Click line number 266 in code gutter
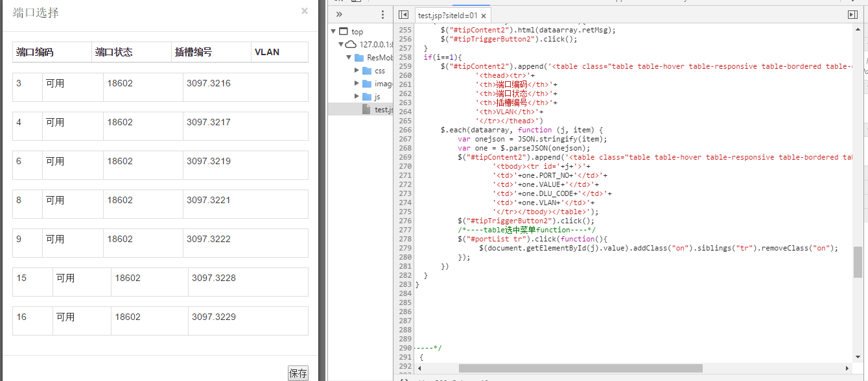Viewport: 868px width, 381px height. pos(405,130)
